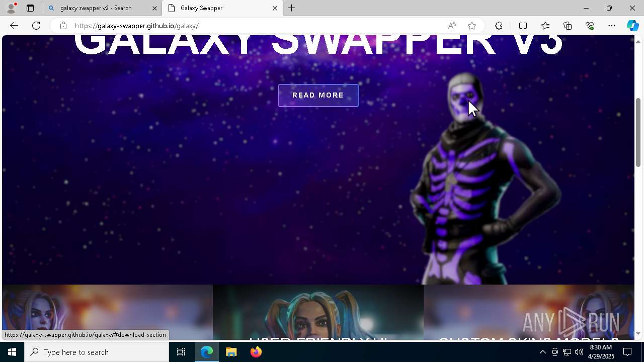Open File Explorer from the taskbar
The height and width of the screenshot is (362, 644).
pyautogui.click(x=231, y=352)
